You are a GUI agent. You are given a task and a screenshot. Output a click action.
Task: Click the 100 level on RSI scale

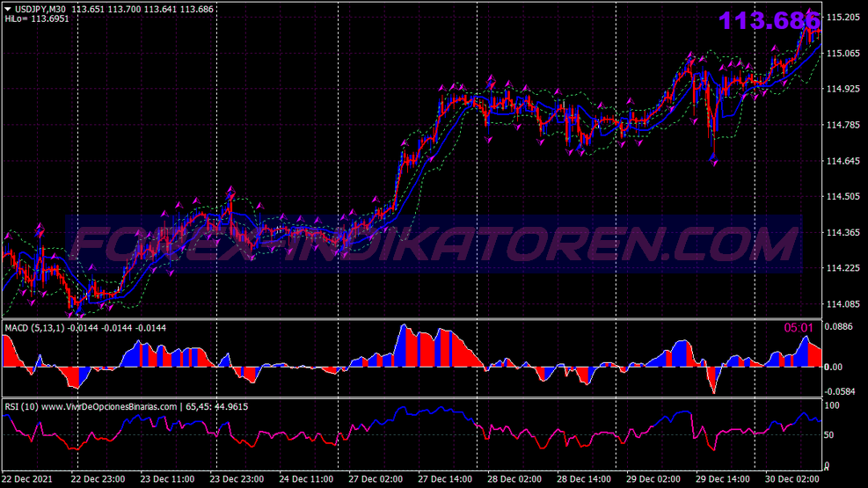[832, 405]
